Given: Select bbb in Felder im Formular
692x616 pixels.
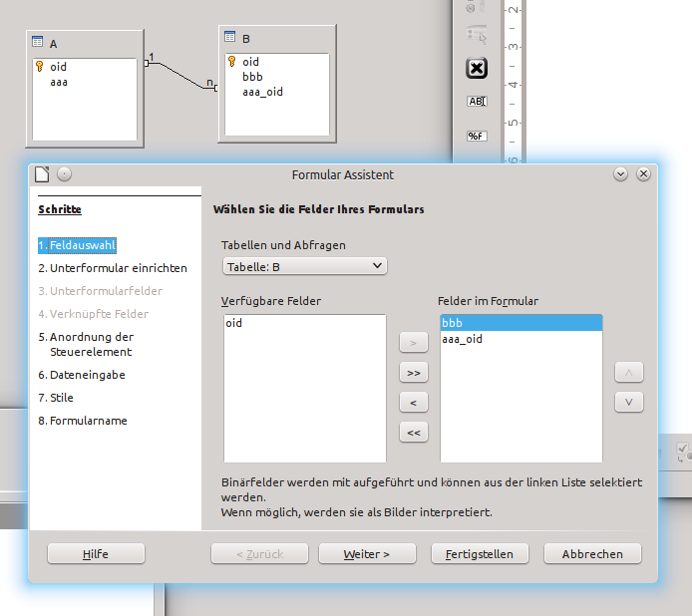Looking at the screenshot, I should (x=521, y=323).
